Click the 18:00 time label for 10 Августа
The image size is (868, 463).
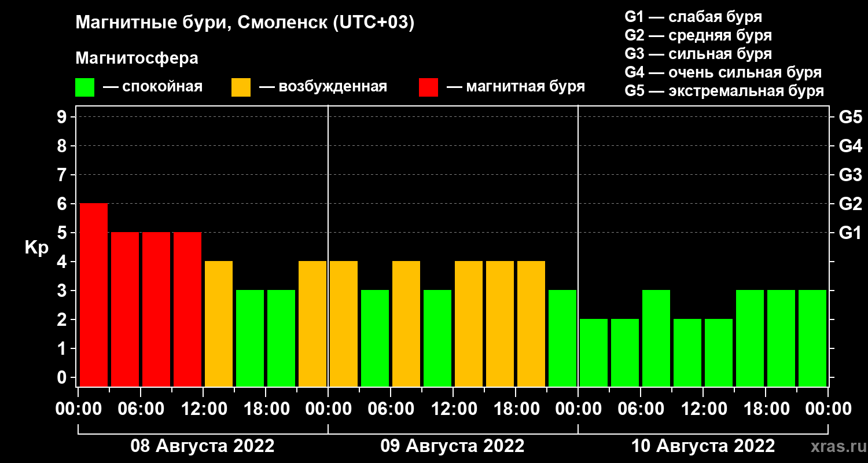coord(766,409)
